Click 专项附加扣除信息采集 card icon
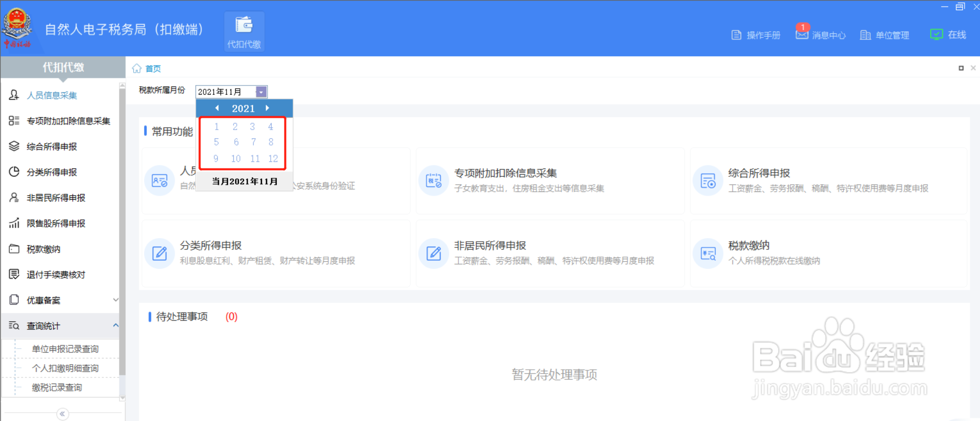Screen dimensions: 980x421 (x=434, y=181)
